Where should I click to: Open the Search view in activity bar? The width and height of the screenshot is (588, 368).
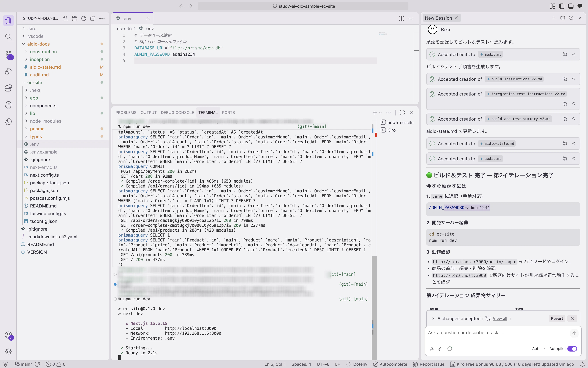click(x=8, y=37)
